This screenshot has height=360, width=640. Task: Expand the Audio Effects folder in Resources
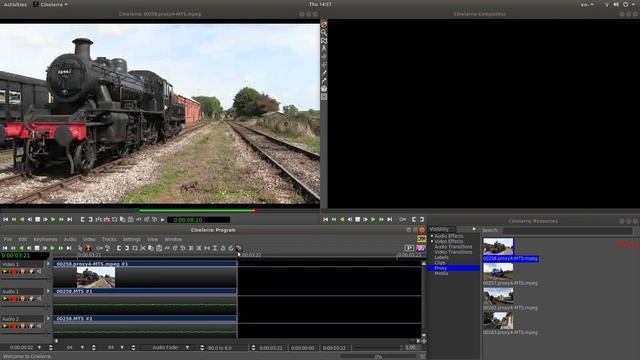[x=432, y=236]
